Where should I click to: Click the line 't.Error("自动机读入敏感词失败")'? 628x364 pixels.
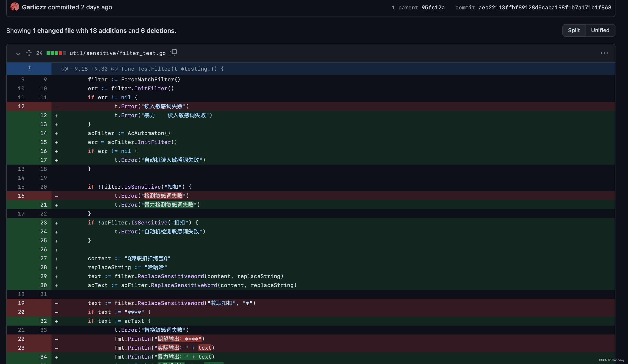coord(160,160)
